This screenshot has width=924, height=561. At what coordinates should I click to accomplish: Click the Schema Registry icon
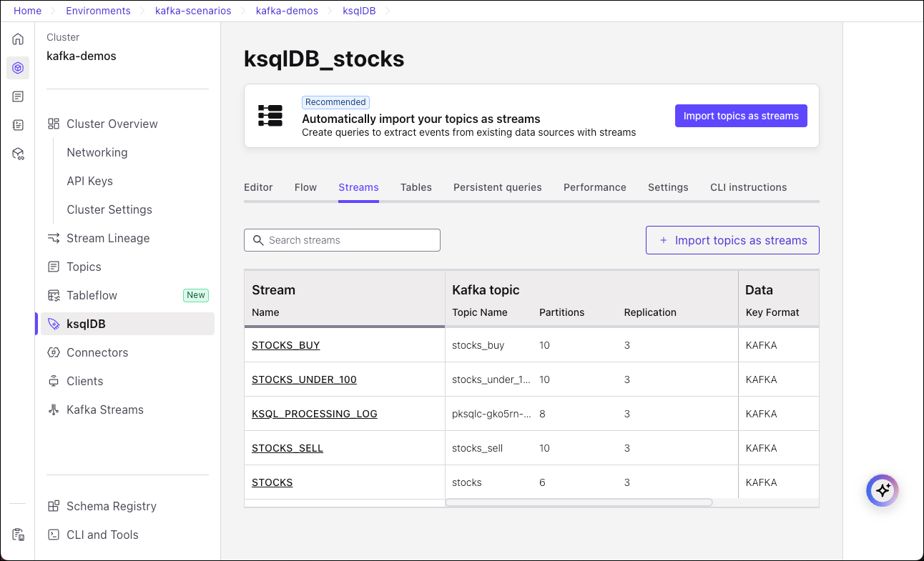(54, 506)
